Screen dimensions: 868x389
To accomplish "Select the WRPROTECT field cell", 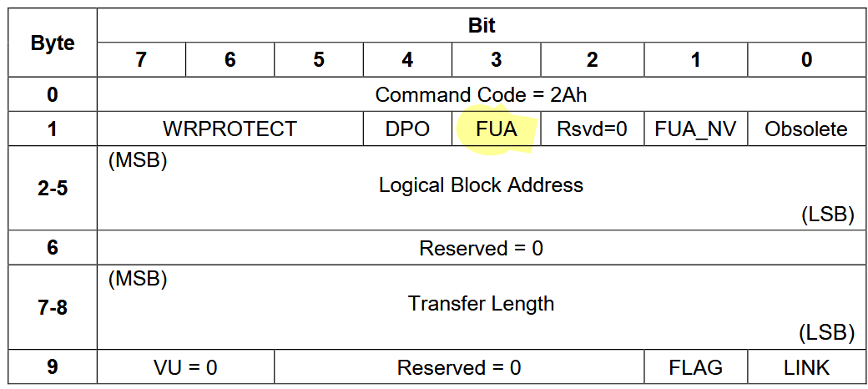I will pyautogui.click(x=230, y=129).
